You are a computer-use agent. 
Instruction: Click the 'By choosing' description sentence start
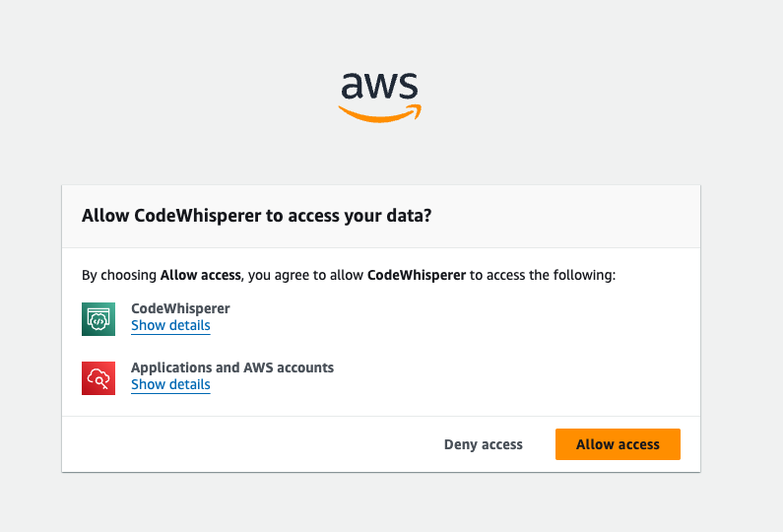pyautogui.click(x=119, y=275)
